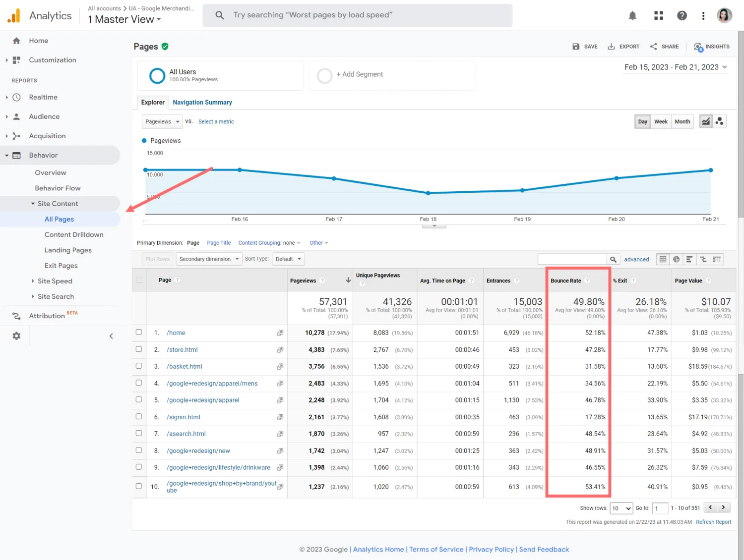
Task: Open the Show rows dropdown
Action: (x=621, y=508)
